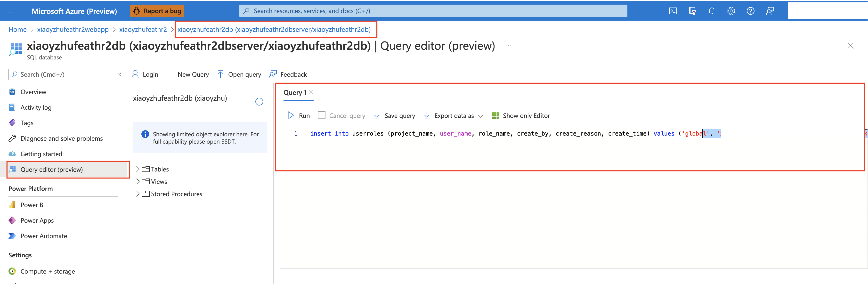Click the Login toolbar button

[145, 74]
